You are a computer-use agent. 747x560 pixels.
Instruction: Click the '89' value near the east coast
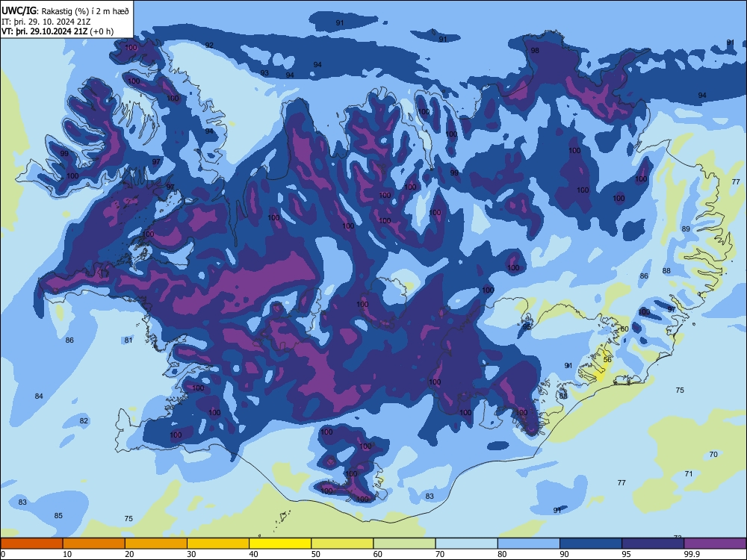point(686,229)
